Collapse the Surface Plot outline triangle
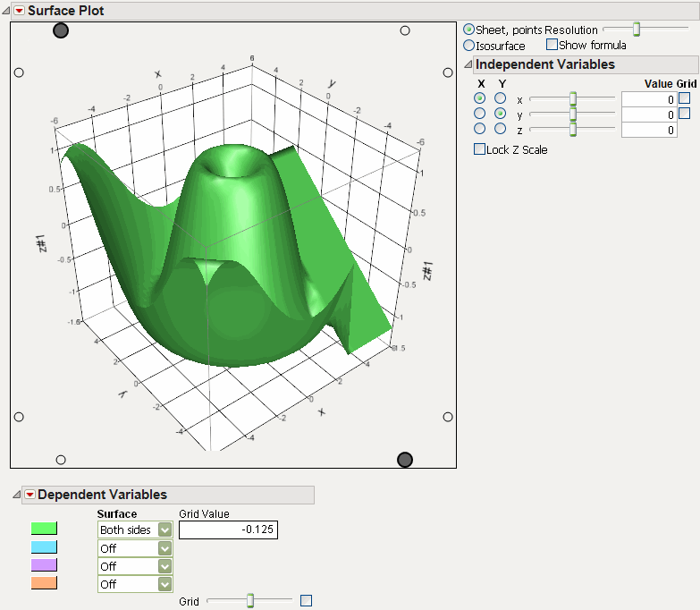This screenshot has width=700, height=610. (5, 12)
